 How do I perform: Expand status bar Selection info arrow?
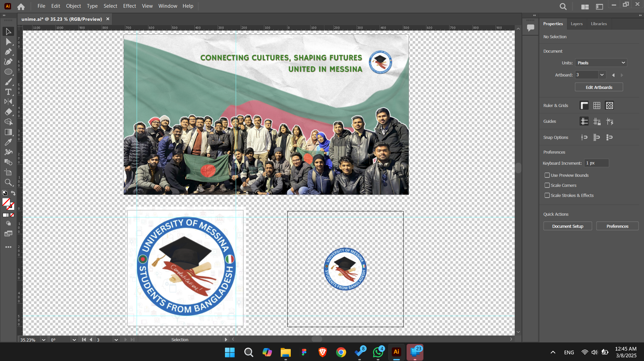point(226,340)
